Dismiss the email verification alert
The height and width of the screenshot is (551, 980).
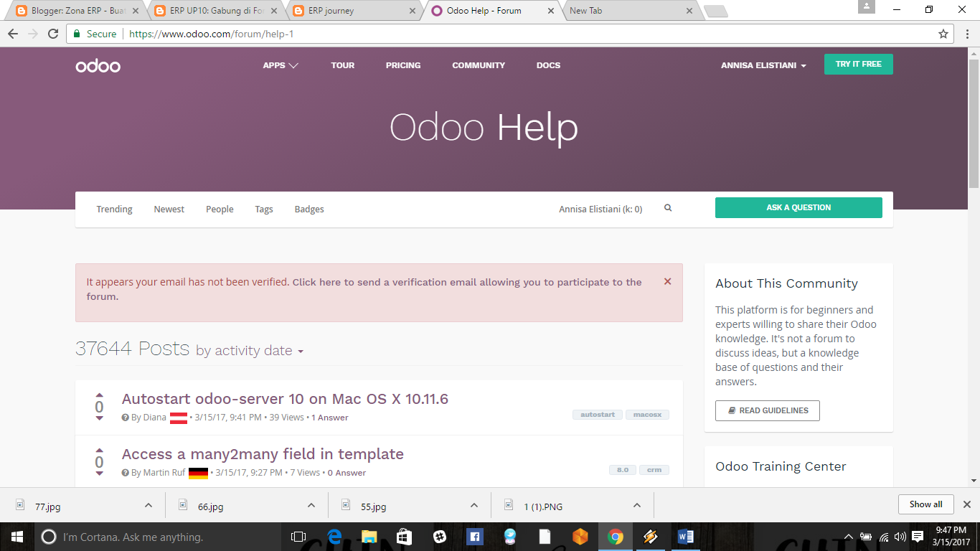[667, 282]
